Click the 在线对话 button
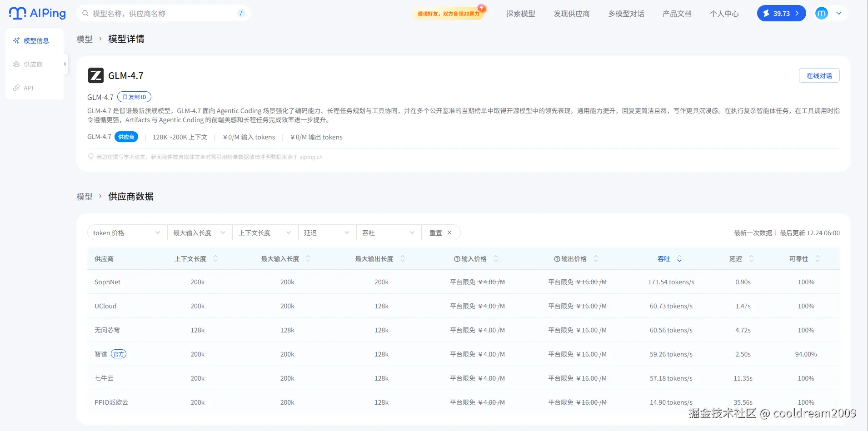Viewport: 868px width, 431px height. [819, 75]
